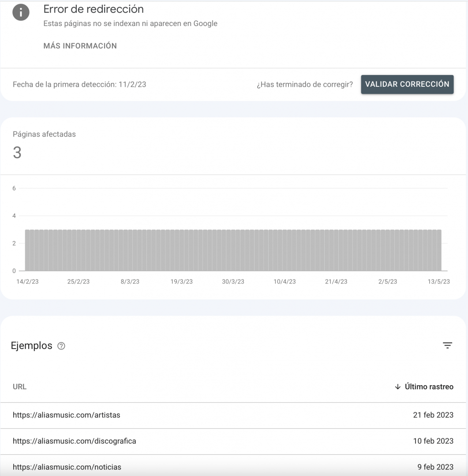Open MÁS INFORMACIÓN link
Screen dimensions: 468x476
[x=80, y=46]
